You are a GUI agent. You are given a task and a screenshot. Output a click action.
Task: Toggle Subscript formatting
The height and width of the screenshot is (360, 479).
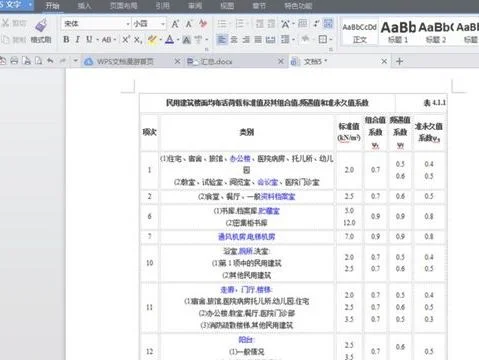[x=138, y=40]
